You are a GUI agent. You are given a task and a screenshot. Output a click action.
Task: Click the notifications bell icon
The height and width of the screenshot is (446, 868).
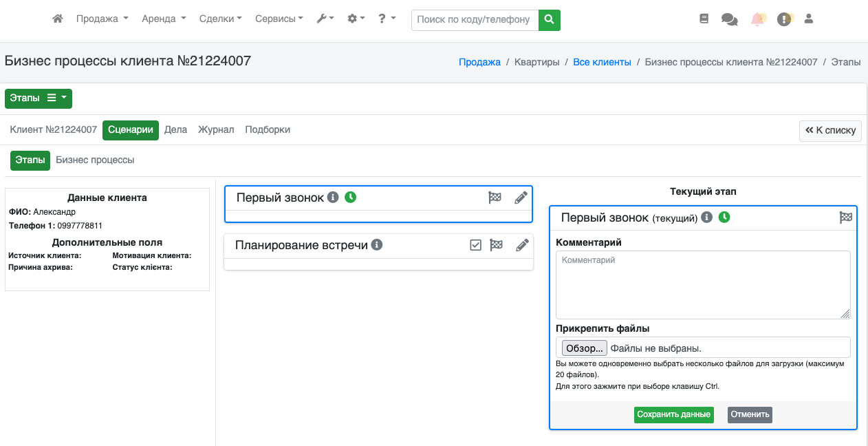(757, 19)
